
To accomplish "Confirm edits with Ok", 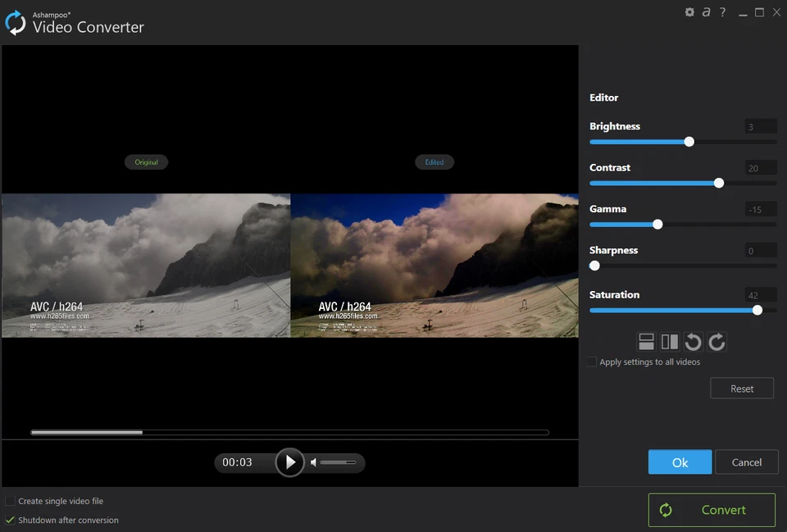I will click(680, 462).
